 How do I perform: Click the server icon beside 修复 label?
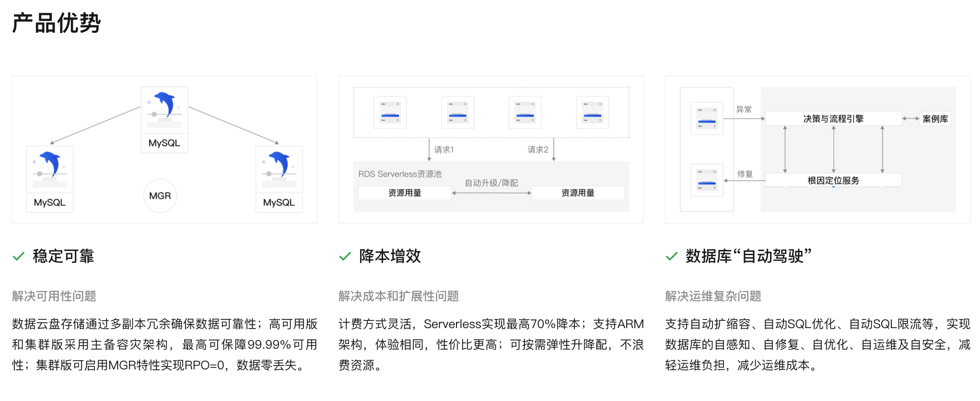pos(707,180)
